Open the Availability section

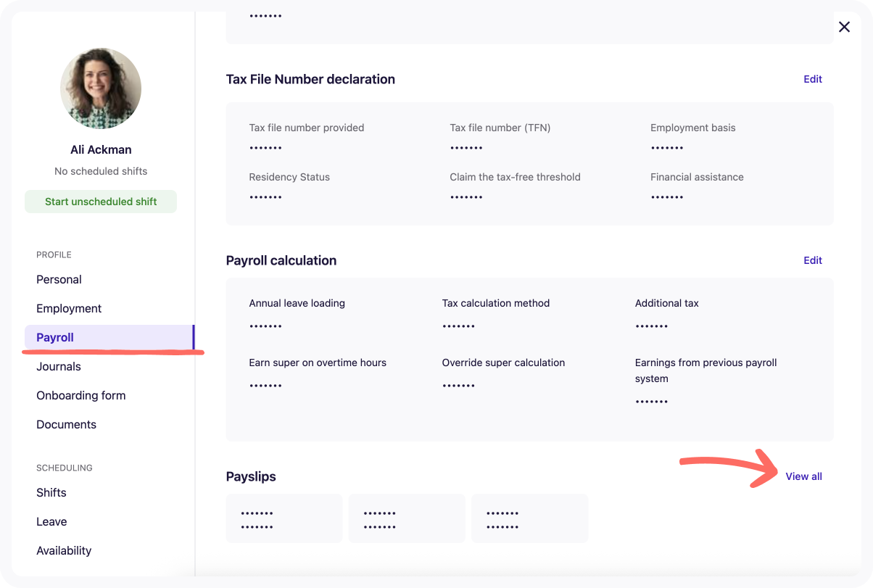[x=64, y=550]
